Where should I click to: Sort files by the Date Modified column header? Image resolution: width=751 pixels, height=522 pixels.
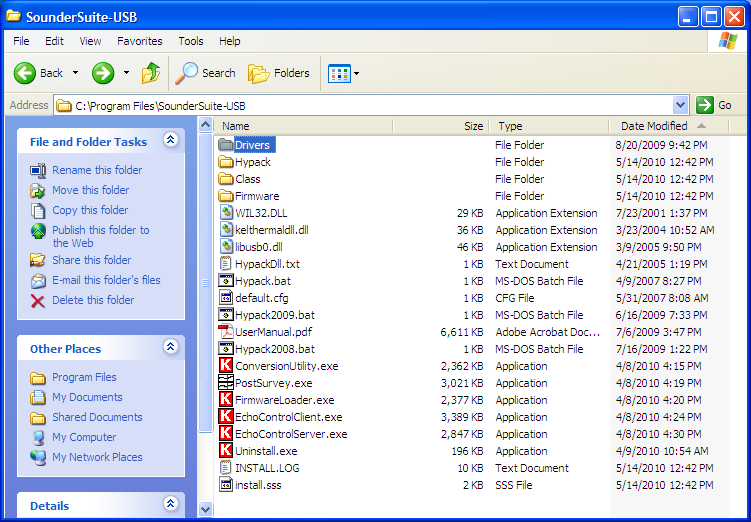[653, 126]
